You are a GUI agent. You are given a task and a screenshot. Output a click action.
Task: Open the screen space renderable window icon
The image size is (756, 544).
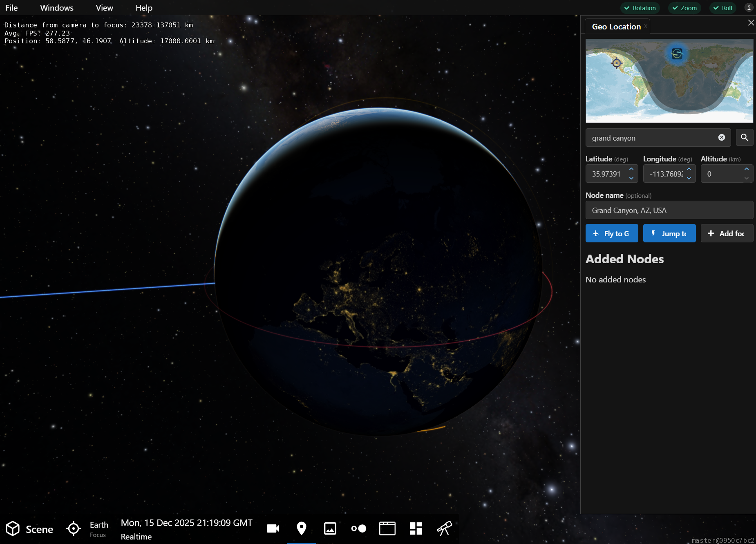tap(387, 529)
